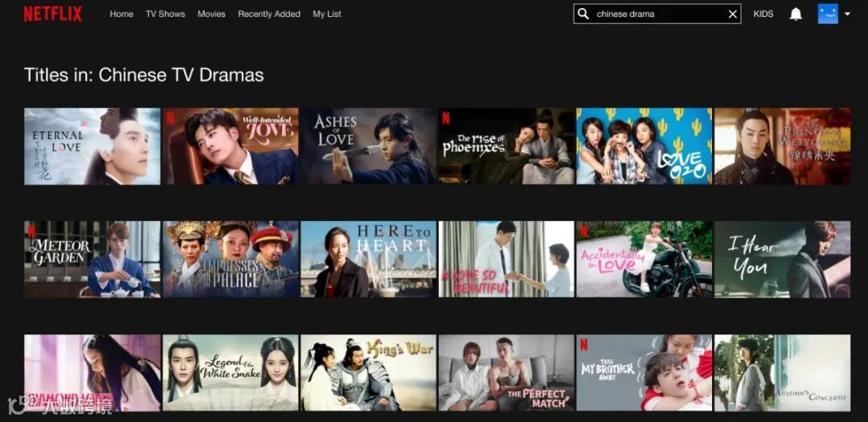Click the search magnifier icon
868x422 pixels.
click(x=583, y=14)
